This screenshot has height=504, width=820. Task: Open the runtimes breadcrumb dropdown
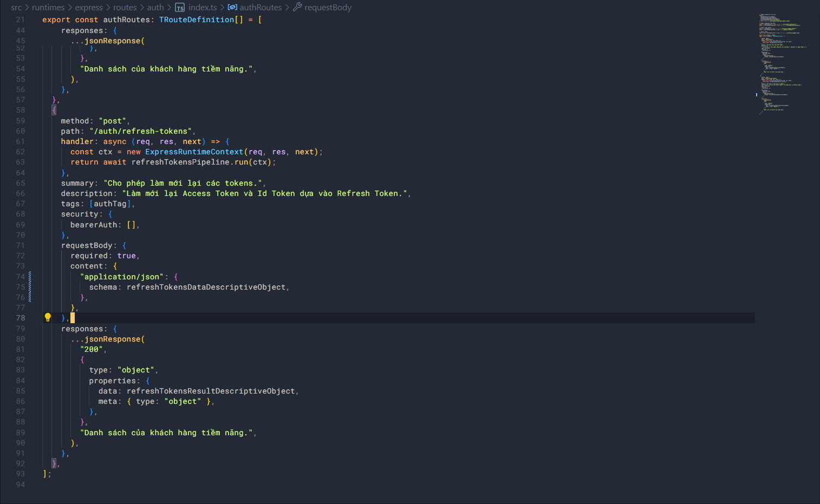pos(48,8)
